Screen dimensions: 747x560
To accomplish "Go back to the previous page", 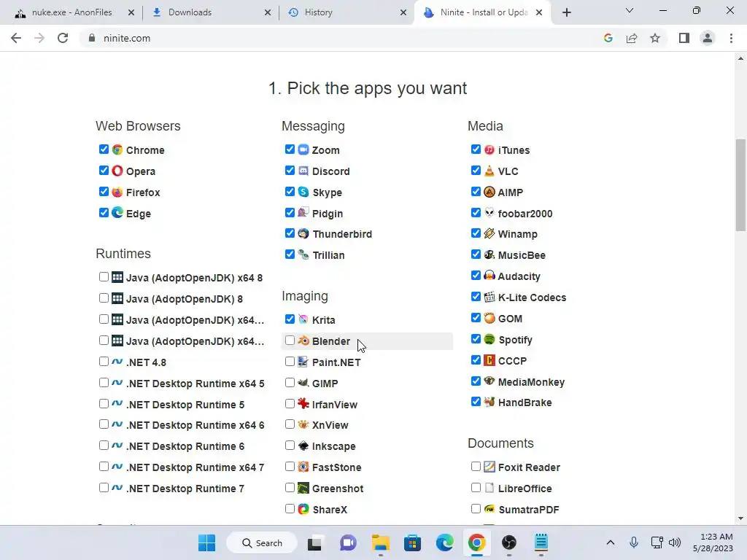I will tap(16, 38).
